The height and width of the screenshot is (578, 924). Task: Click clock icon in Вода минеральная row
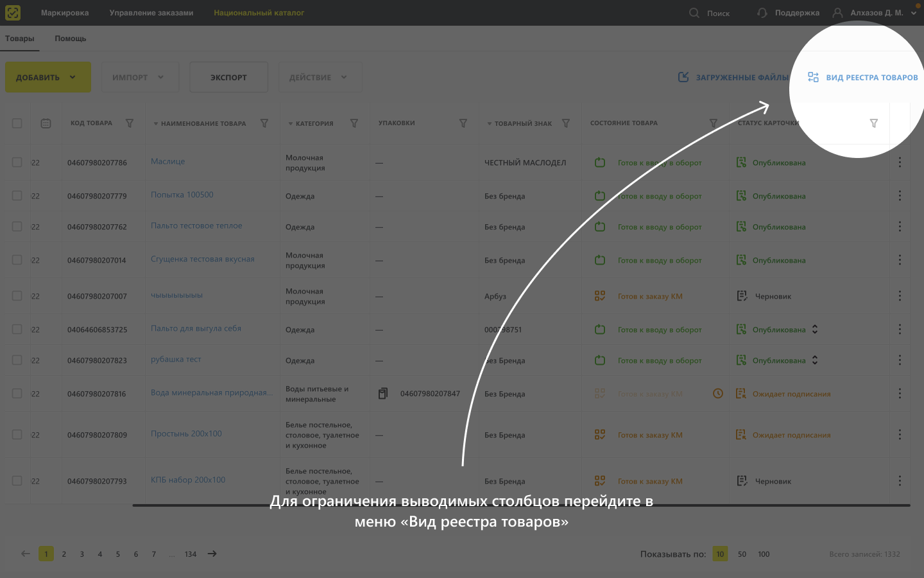(x=718, y=393)
